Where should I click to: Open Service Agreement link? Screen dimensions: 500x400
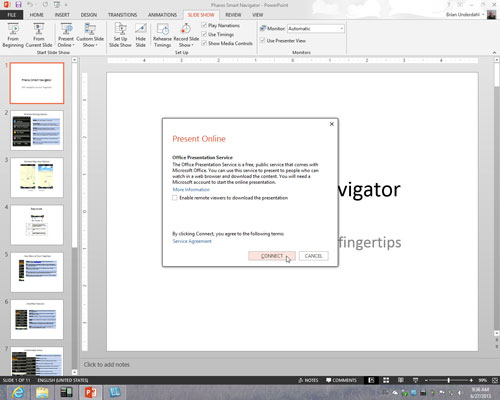tap(192, 241)
